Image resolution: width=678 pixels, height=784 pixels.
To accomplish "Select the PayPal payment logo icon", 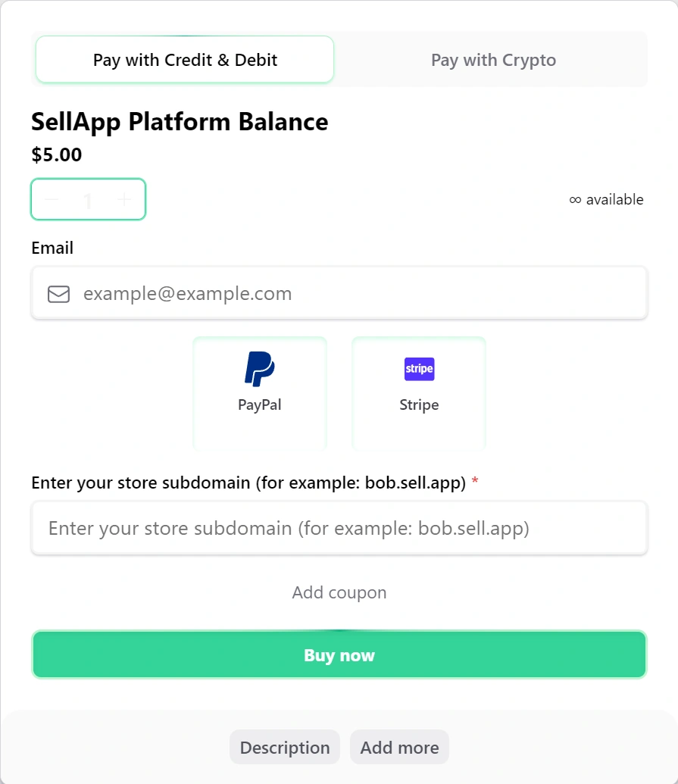I will 259,369.
